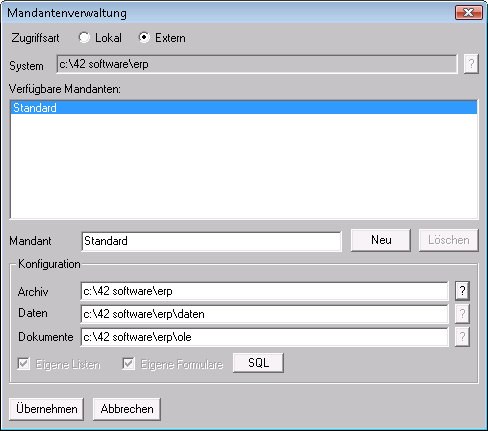The width and height of the screenshot is (488, 431).
Task: Click the browse button next to System path
Action: coord(471,64)
